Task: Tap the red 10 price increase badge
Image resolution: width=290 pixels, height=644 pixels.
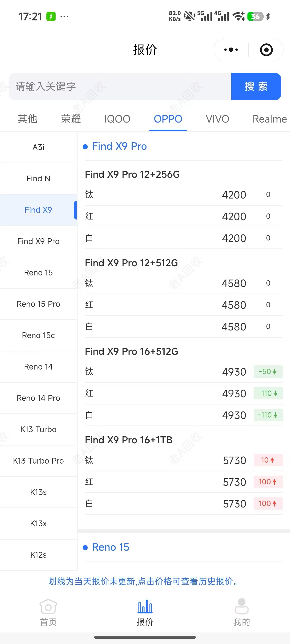Action: pyautogui.click(x=268, y=460)
